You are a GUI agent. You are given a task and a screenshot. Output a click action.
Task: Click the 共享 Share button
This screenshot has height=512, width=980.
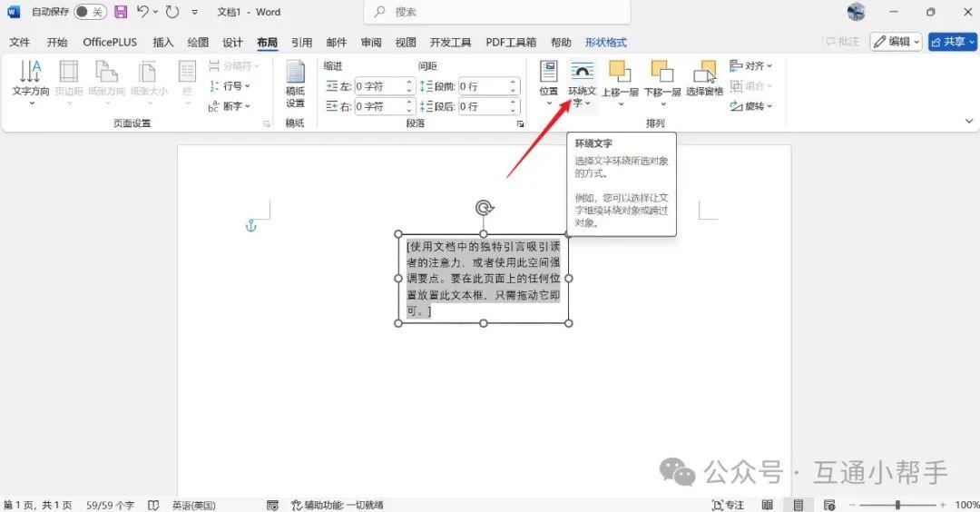[953, 42]
